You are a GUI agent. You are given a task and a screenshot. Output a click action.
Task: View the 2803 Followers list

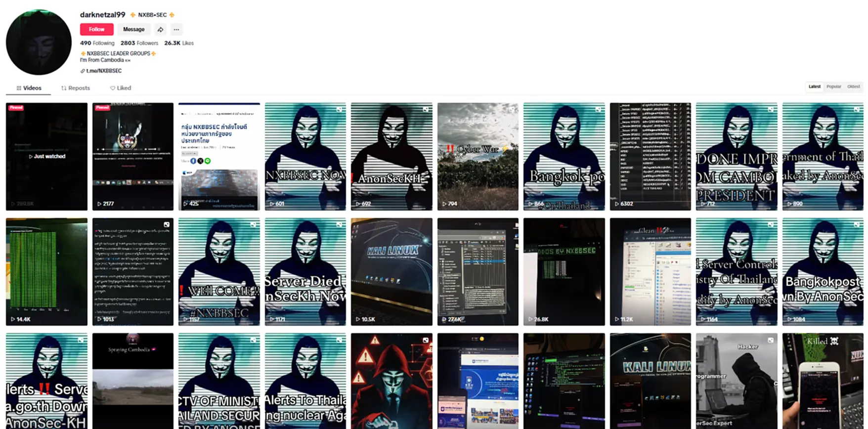pos(139,43)
